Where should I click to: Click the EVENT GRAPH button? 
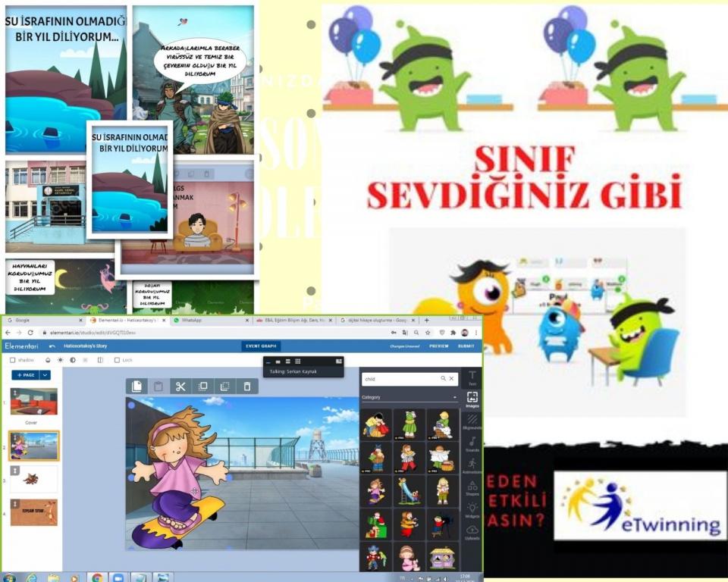[261, 346]
